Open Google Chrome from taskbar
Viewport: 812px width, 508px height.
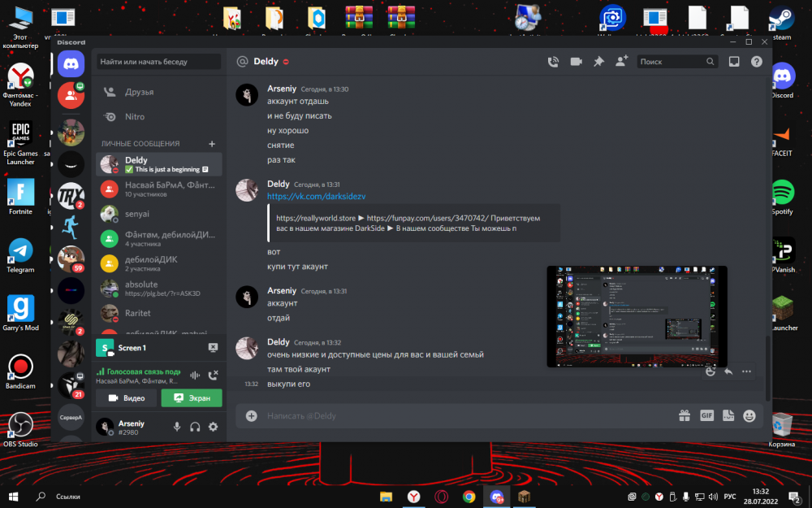pos(469,497)
